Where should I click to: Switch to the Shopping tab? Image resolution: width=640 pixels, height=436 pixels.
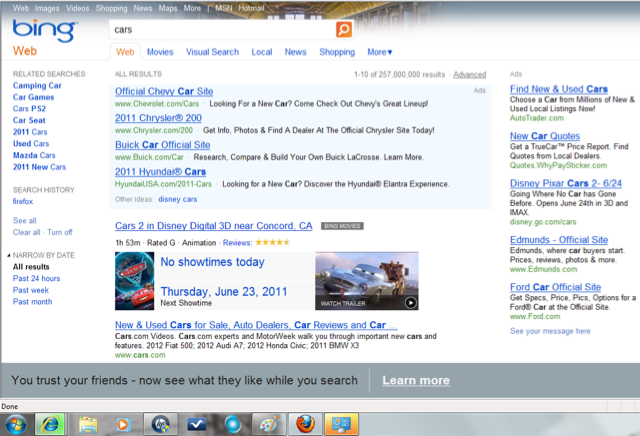point(337,52)
